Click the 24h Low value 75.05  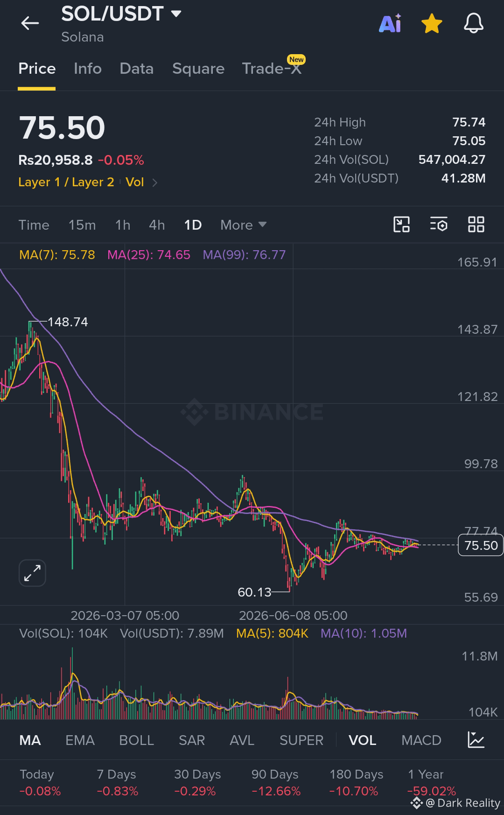pos(469,141)
